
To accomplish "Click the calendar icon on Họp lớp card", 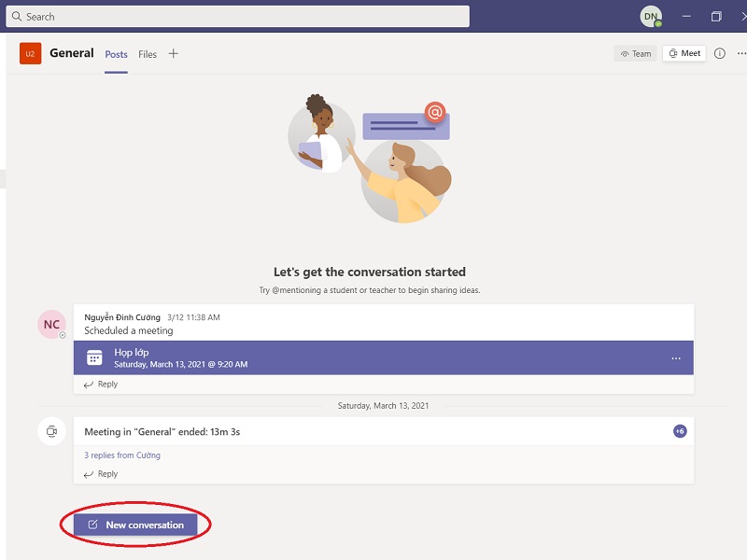I will click(94, 357).
